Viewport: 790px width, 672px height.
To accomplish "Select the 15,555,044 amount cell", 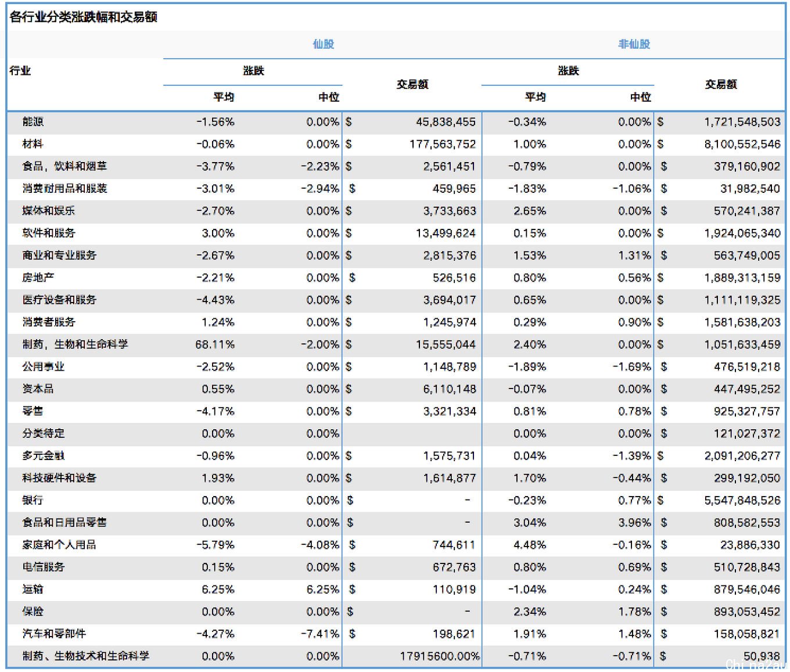I will [x=446, y=344].
